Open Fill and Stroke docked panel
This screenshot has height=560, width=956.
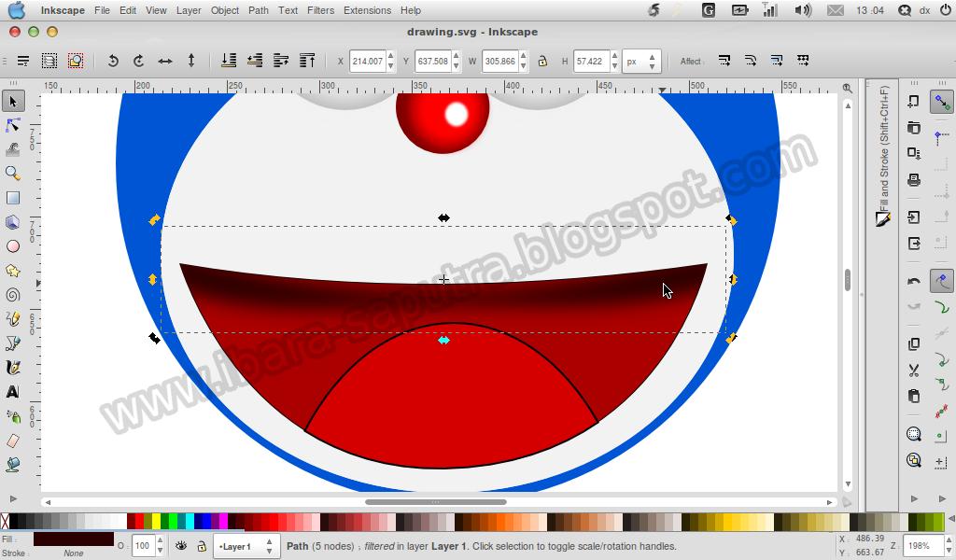click(x=883, y=155)
